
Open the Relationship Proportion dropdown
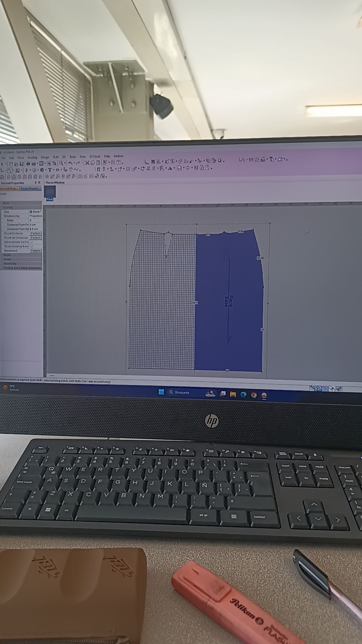pyautogui.click(x=36, y=216)
